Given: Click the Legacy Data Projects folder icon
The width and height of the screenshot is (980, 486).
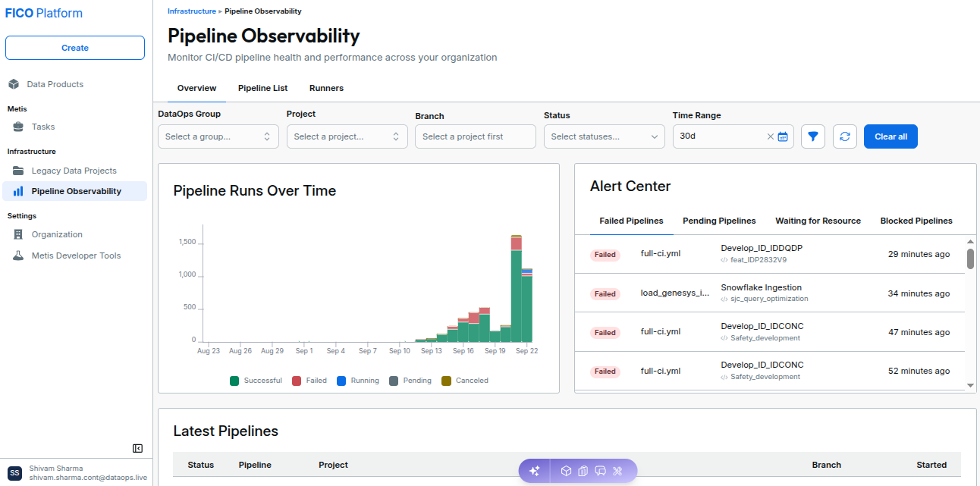Looking at the screenshot, I should click(18, 171).
